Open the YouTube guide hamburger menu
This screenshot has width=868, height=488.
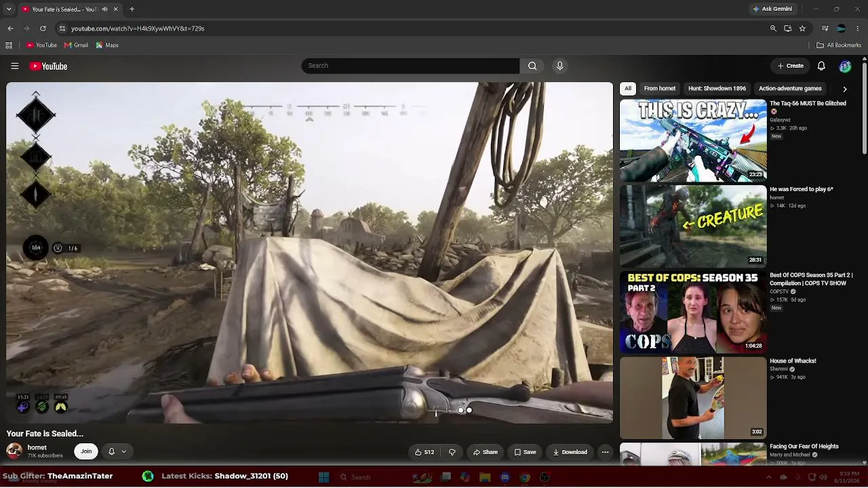point(14,66)
